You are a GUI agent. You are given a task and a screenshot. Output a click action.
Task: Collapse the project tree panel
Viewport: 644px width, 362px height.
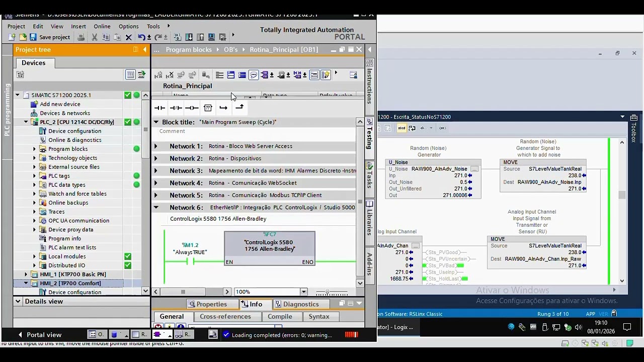pyautogui.click(x=145, y=49)
